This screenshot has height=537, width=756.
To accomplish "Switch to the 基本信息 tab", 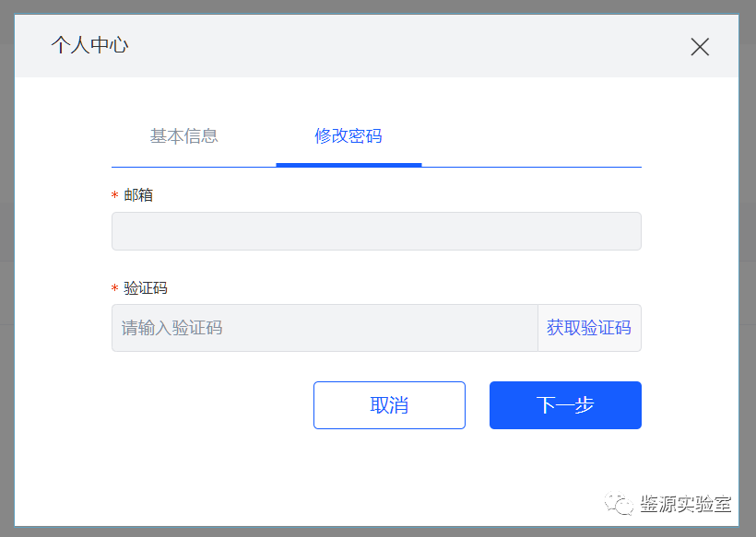I will tap(183, 136).
